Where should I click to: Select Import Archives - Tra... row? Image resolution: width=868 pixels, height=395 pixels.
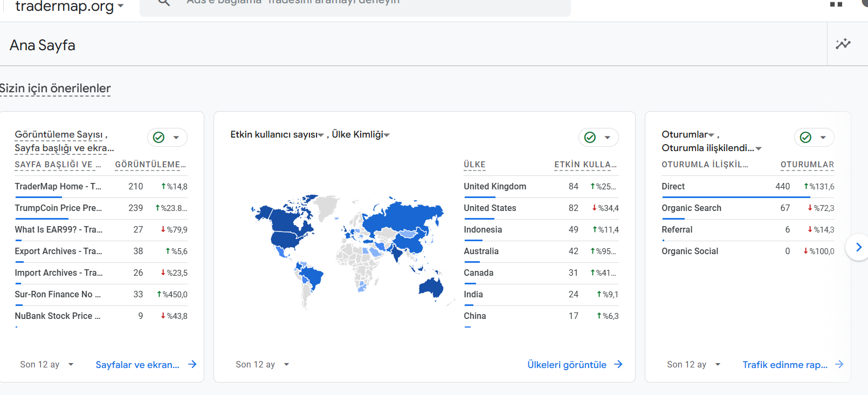[101, 273]
